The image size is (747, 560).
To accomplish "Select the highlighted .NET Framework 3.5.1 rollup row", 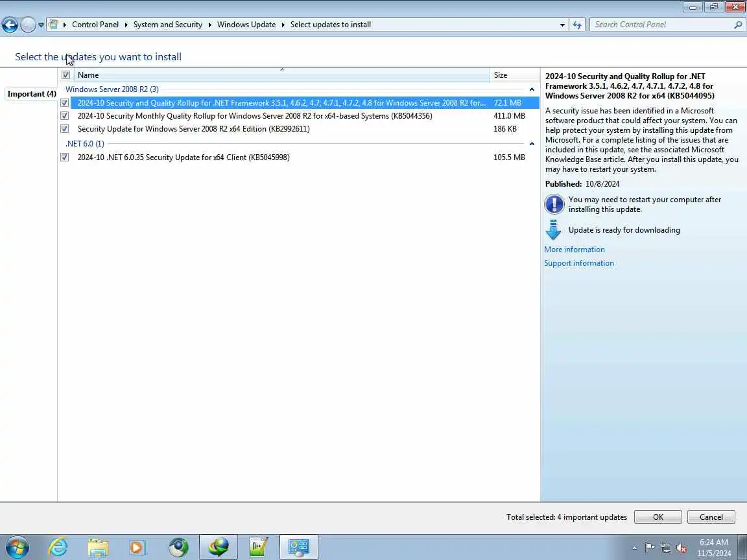I will [x=305, y=103].
